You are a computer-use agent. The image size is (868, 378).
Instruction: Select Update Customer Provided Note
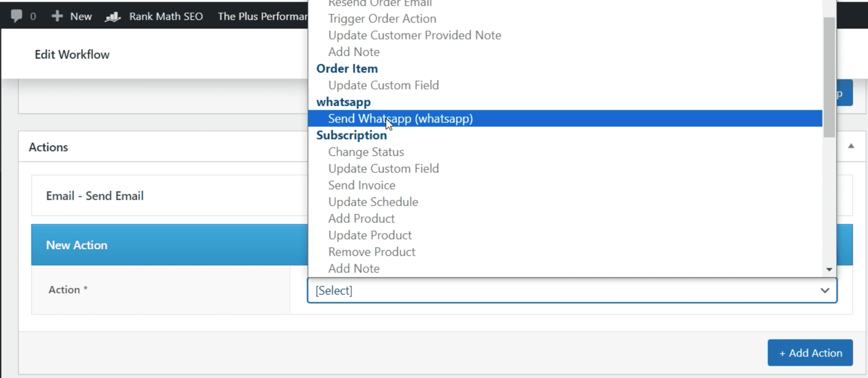click(x=415, y=35)
